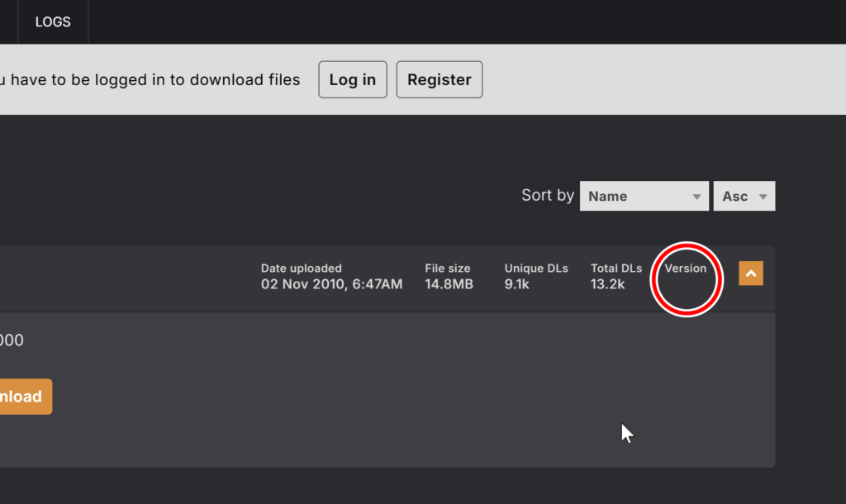Click the Date uploaded heading
Image resolution: width=846 pixels, height=504 pixels.
click(x=301, y=269)
